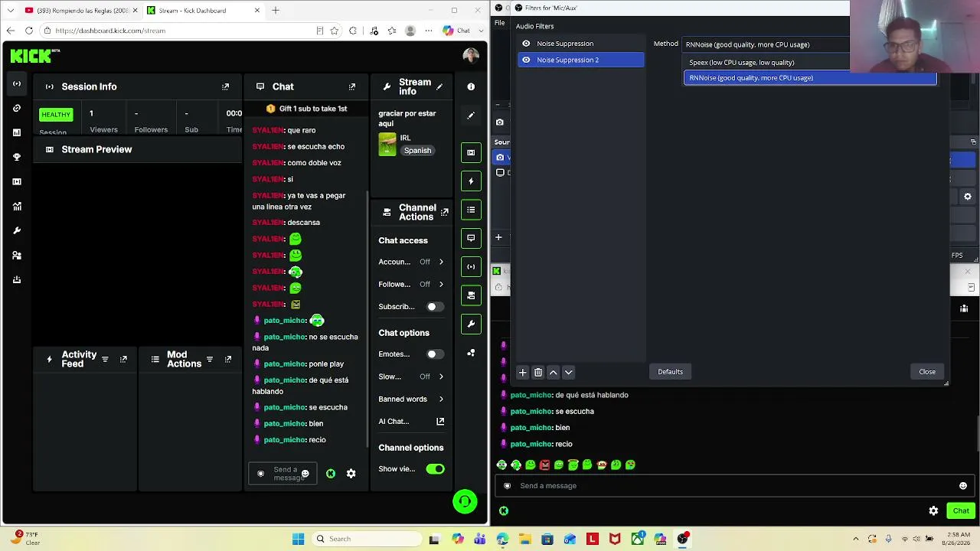Screen dimensions: 980x551
Task: Click the Spanish language tag
Action: pos(417,151)
